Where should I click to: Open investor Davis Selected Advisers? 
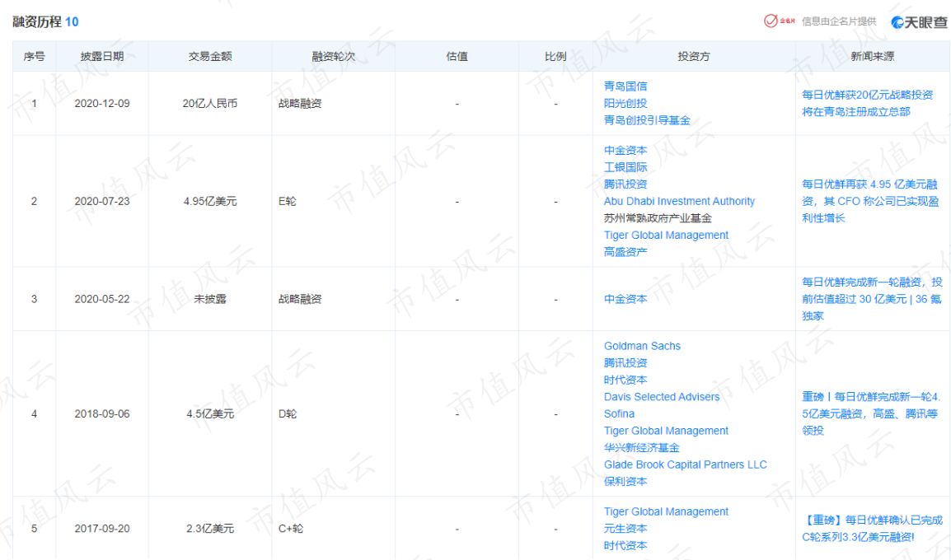662,397
